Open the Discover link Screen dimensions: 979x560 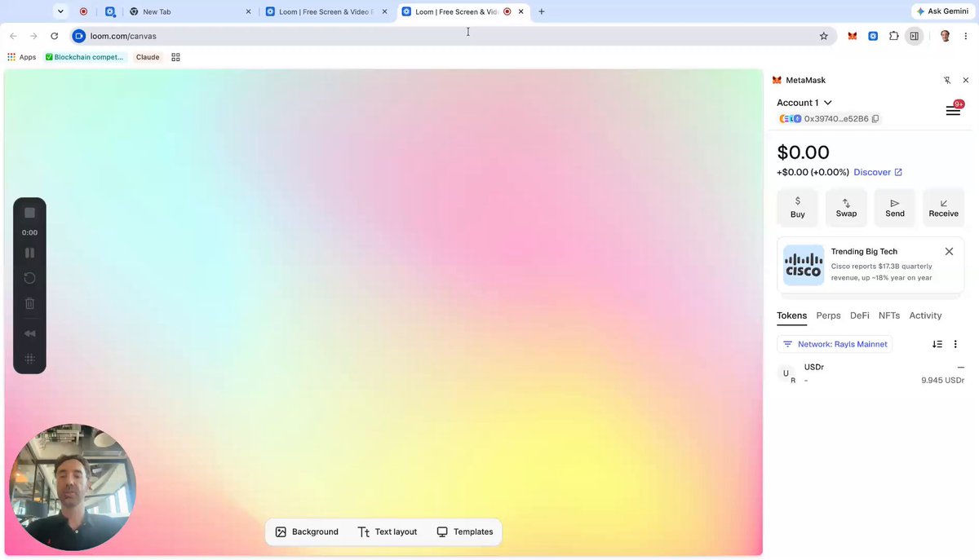[x=878, y=172]
